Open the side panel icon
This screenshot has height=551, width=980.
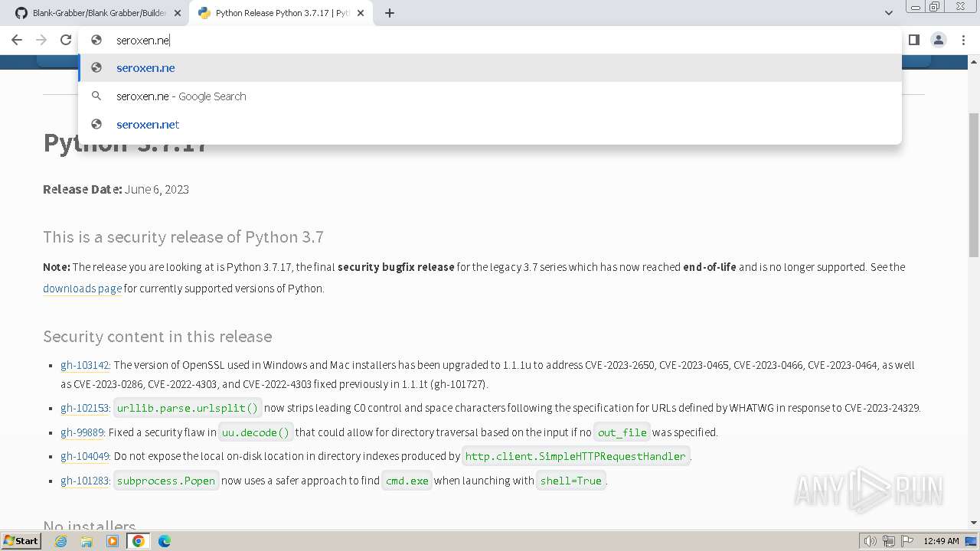[x=913, y=40]
